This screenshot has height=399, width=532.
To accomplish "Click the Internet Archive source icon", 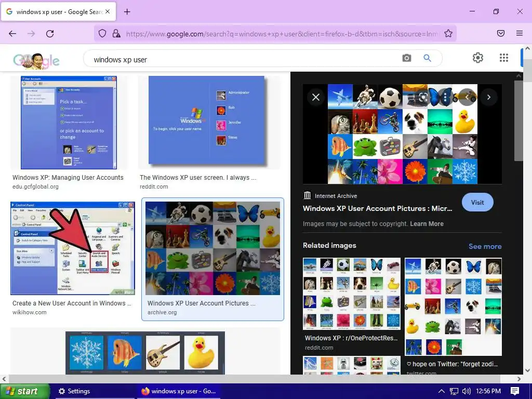I will 307,195.
